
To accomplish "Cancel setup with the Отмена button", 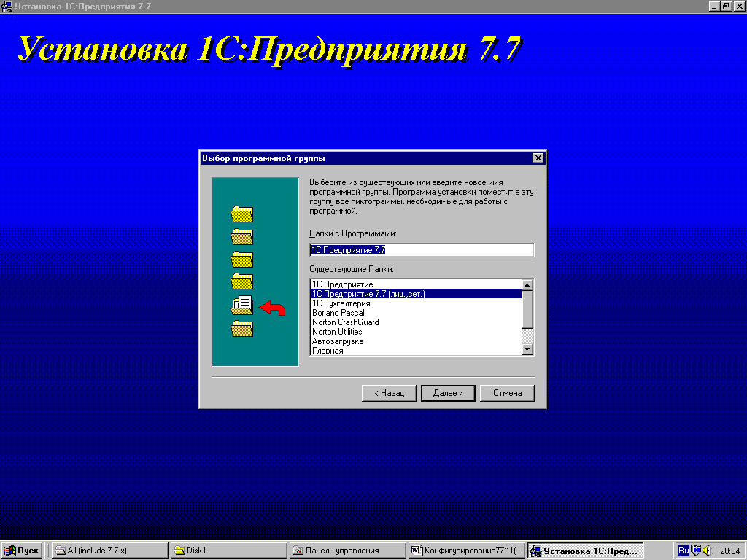I will click(x=507, y=393).
